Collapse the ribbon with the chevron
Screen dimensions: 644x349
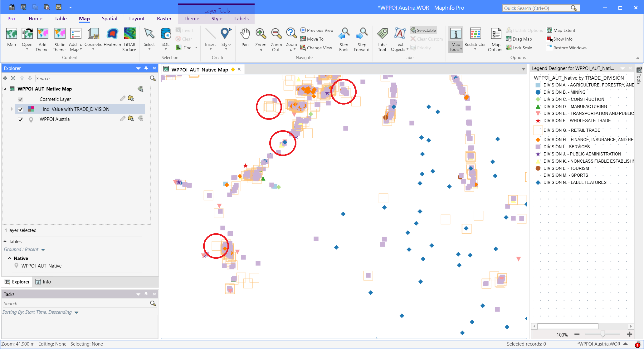tap(638, 58)
